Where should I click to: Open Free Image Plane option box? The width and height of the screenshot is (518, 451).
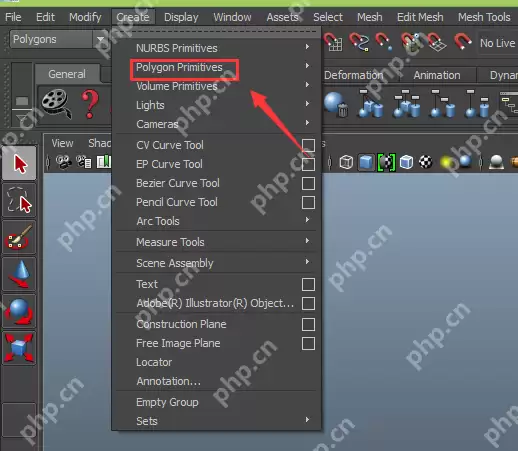pyautogui.click(x=308, y=343)
